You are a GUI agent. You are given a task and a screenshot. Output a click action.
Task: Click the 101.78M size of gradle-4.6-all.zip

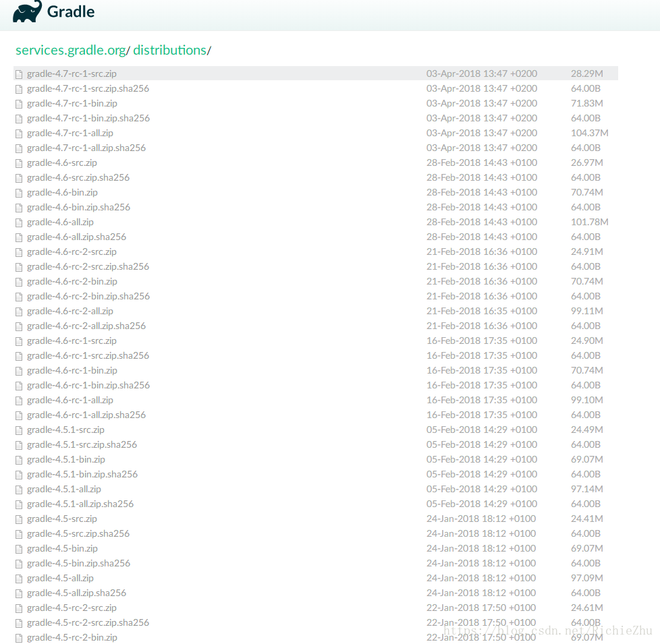click(x=589, y=222)
